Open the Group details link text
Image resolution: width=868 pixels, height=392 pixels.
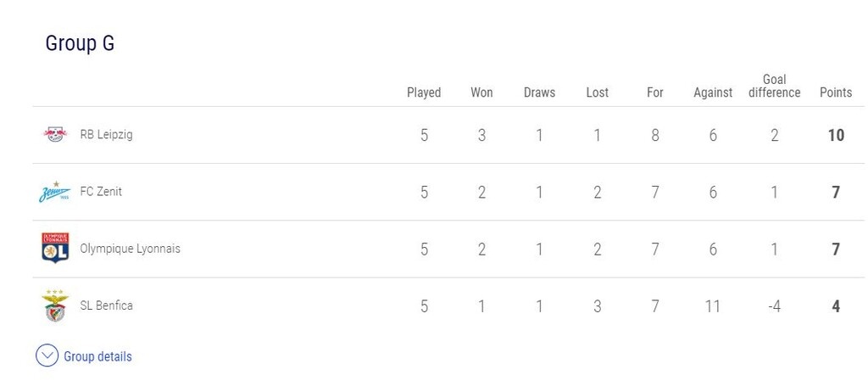click(x=97, y=357)
